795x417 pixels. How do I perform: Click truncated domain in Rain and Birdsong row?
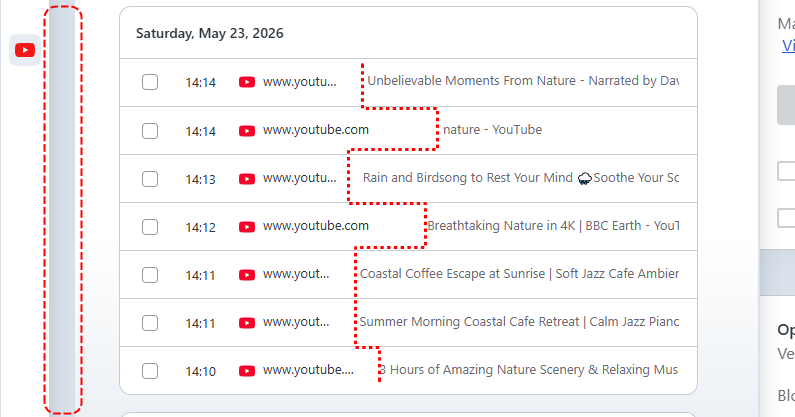tap(300, 178)
